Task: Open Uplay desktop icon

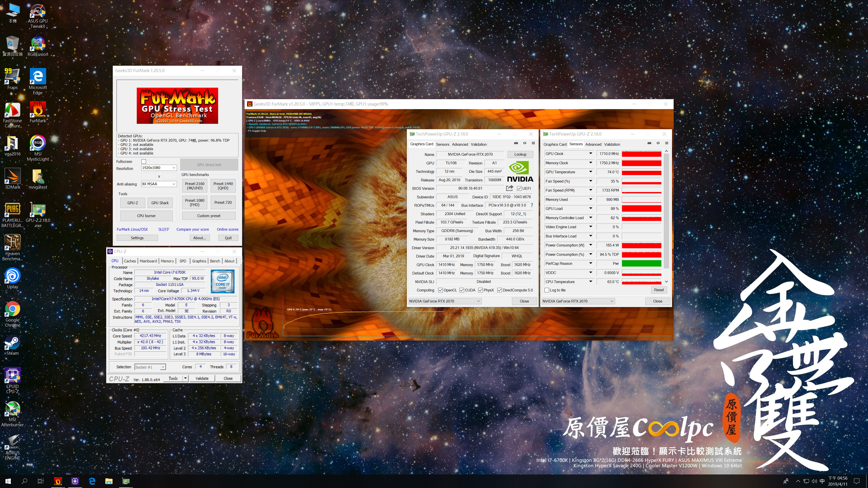Action: (12, 278)
